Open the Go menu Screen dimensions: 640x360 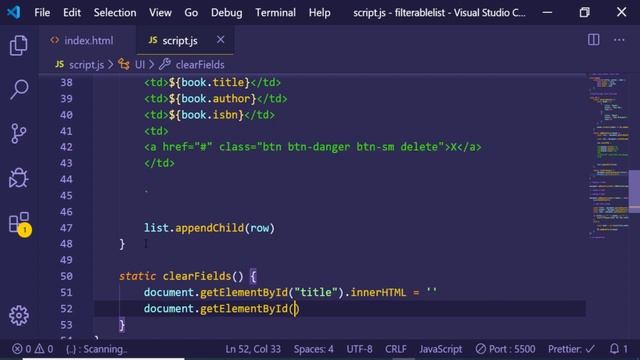tap(191, 13)
